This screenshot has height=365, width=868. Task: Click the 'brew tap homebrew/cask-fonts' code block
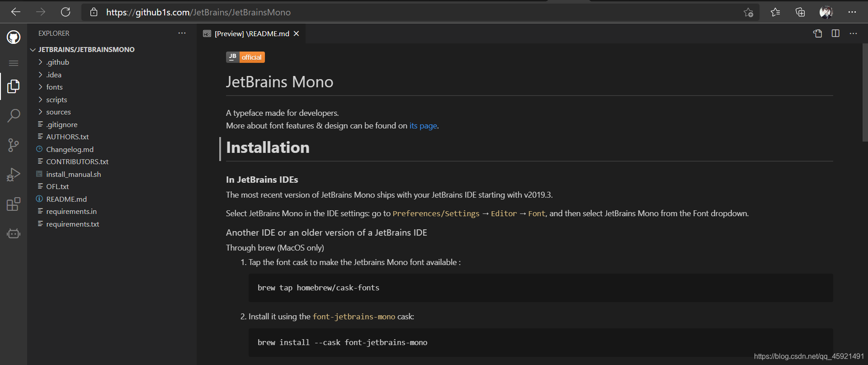(541, 288)
